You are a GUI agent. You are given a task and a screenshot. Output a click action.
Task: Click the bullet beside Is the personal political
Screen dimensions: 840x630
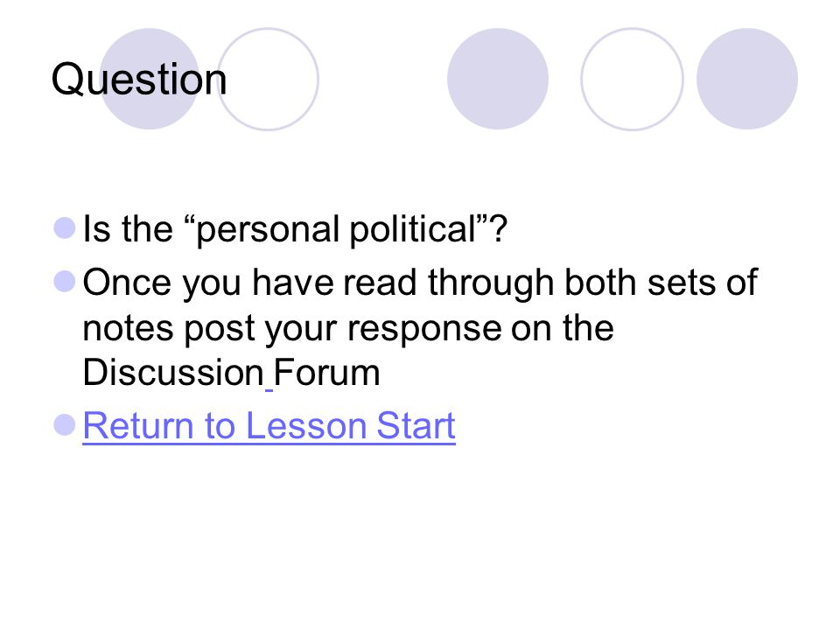65,227
